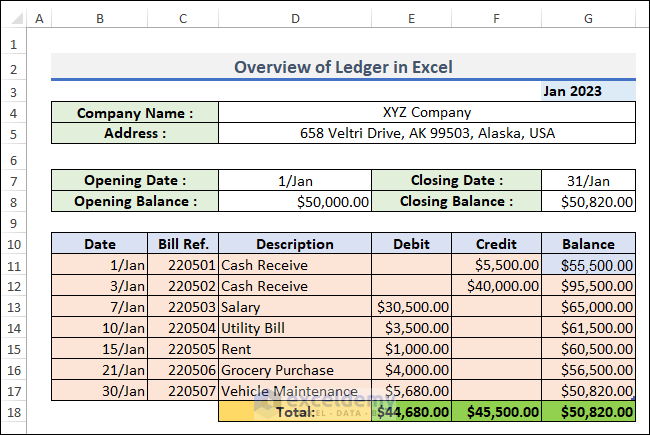Select Bill Ref. 220504 cell

(x=183, y=328)
